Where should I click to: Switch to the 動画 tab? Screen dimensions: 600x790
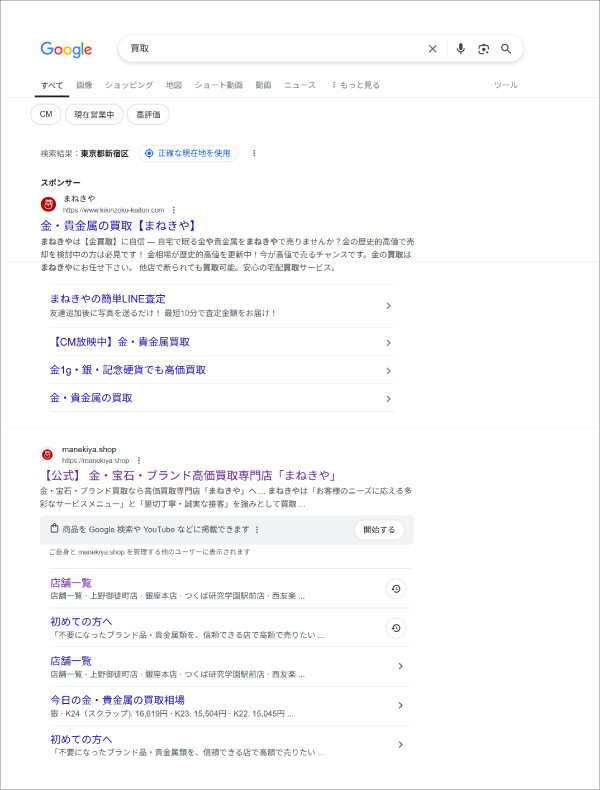tap(263, 85)
